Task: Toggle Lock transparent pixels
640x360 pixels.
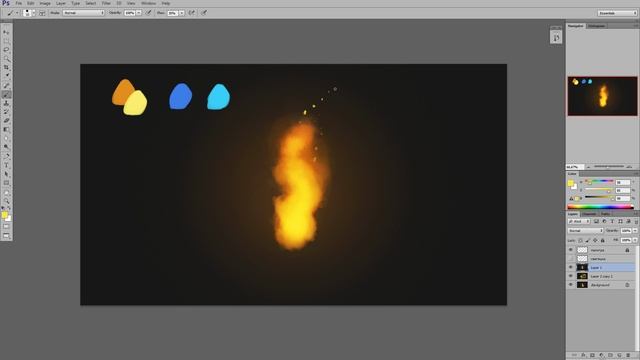Action: point(580,240)
